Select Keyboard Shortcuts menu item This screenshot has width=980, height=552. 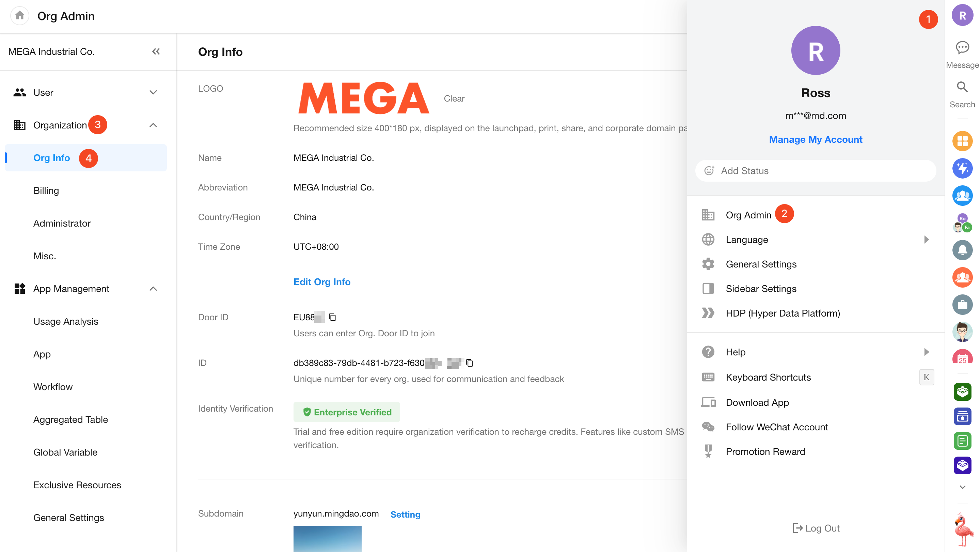click(x=768, y=377)
